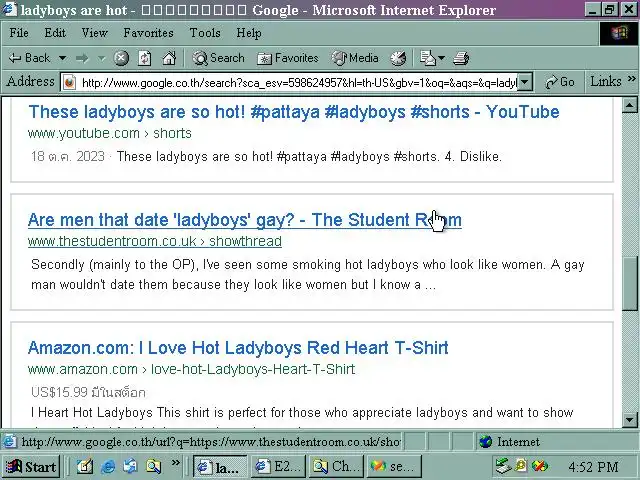Open the Tools menu
Image resolution: width=640 pixels, height=480 pixels.
pyautogui.click(x=205, y=33)
